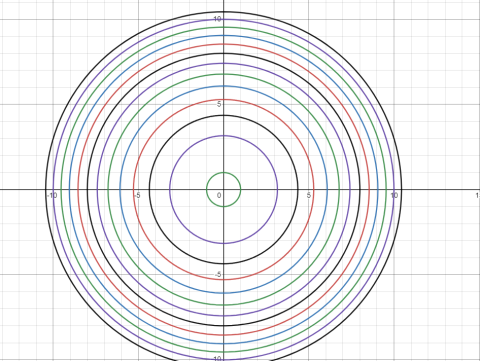This screenshot has height=361, width=480.
Task: Click the x-axis label 10
Action: [394, 195]
